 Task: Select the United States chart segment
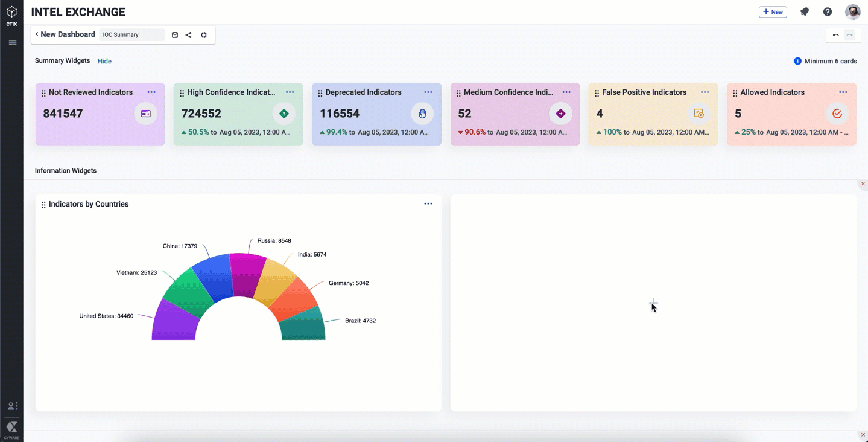click(174, 321)
